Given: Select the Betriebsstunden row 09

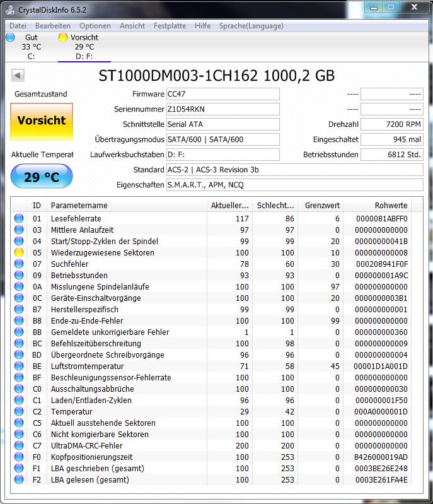Looking at the screenshot, I should pyautogui.click(x=211, y=275).
